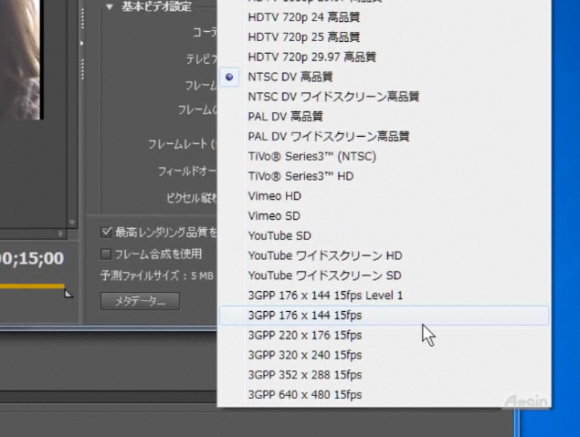Select highlighted 3GPP 176 x 144 15fps
Image resolution: width=580 pixels, height=437 pixels.
384,316
